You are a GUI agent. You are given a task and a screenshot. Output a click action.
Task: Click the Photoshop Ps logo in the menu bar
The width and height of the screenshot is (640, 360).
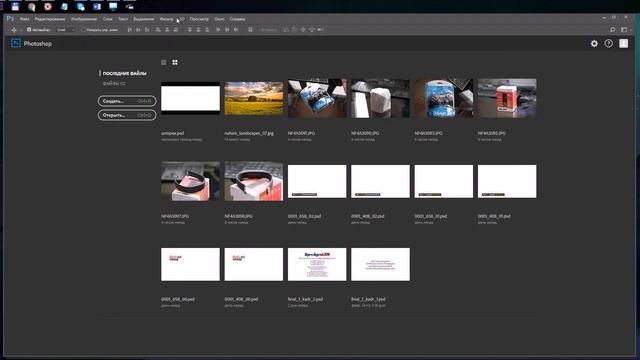[10, 19]
